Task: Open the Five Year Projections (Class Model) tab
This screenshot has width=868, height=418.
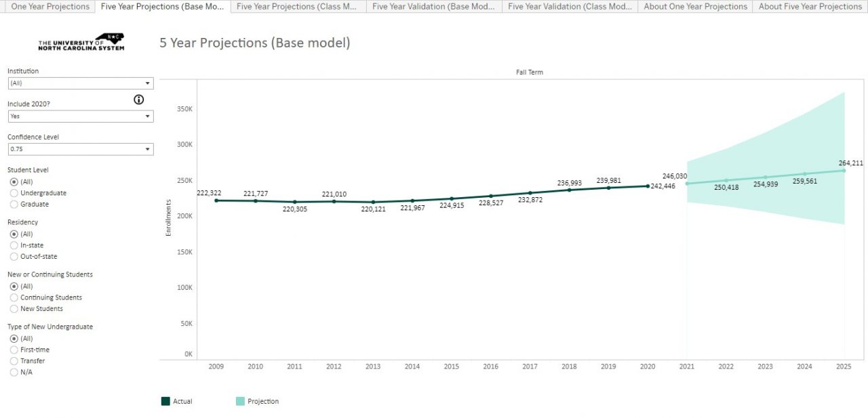Action: 297,6
